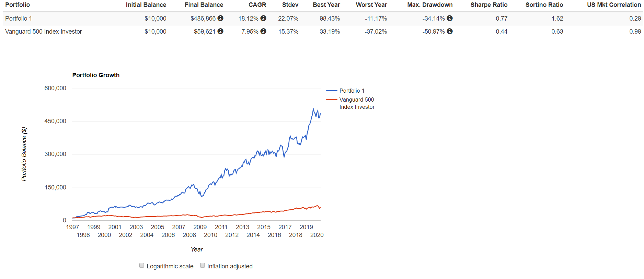Click Vanguard 500 Index Investor row name
The width and height of the screenshot is (644, 279).
[44, 32]
